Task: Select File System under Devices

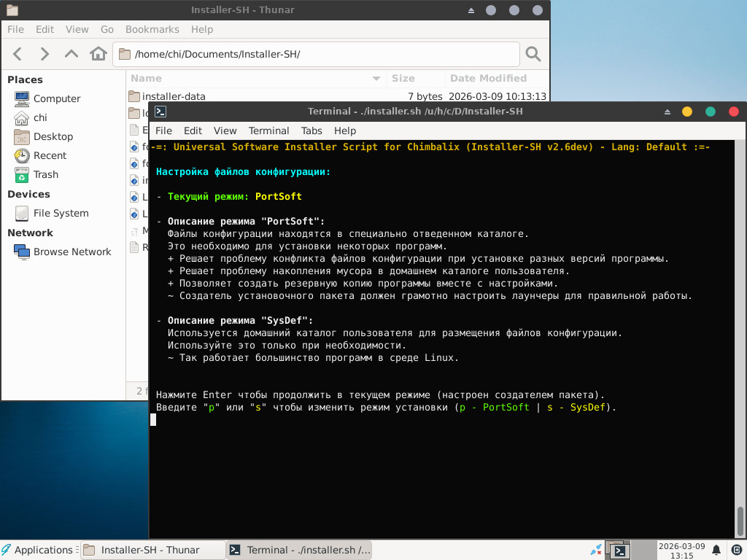Action: click(x=61, y=213)
